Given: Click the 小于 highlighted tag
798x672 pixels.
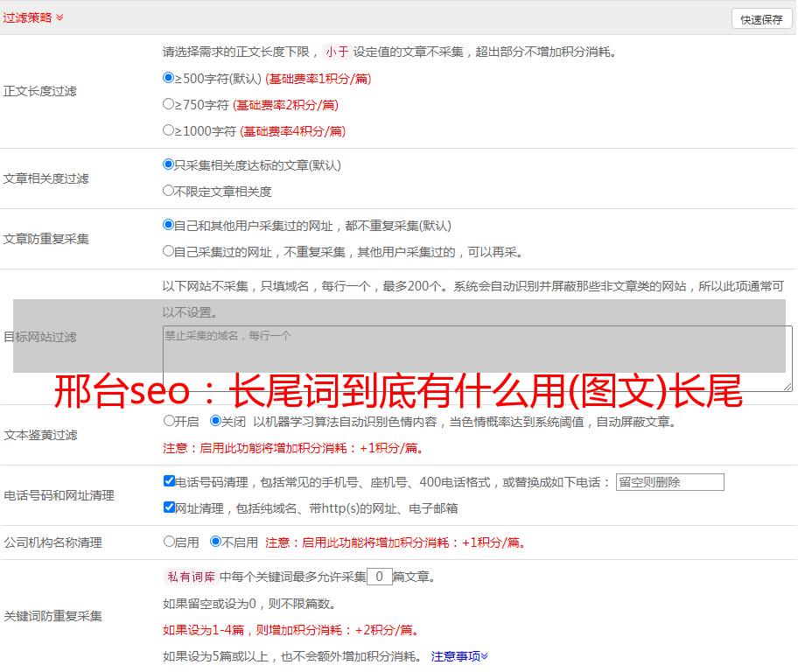Looking at the screenshot, I should 338,52.
